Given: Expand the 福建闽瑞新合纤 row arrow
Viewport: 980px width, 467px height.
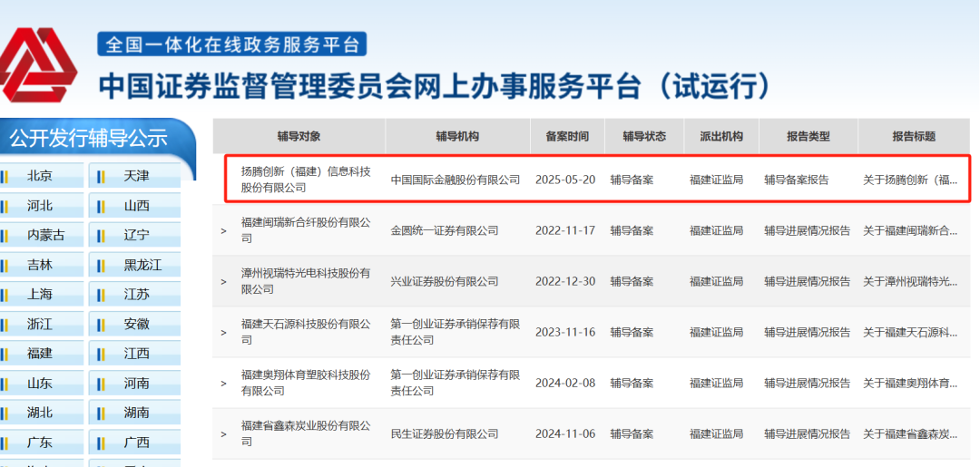Looking at the screenshot, I should click(x=224, y=231).
